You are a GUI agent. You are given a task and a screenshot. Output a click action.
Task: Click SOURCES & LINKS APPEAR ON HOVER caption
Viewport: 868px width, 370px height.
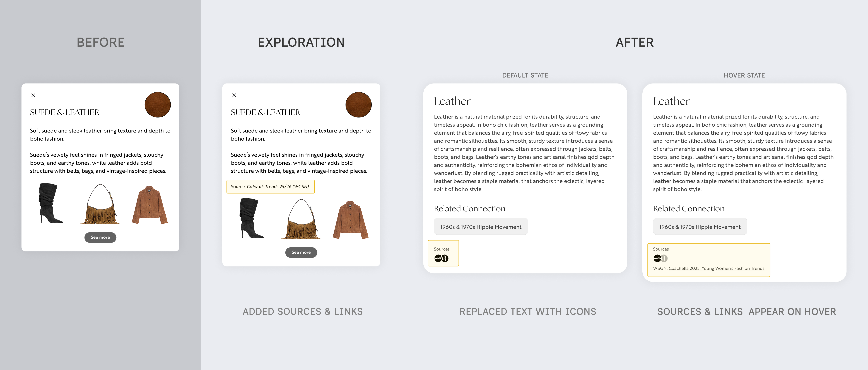coord(747,312)
